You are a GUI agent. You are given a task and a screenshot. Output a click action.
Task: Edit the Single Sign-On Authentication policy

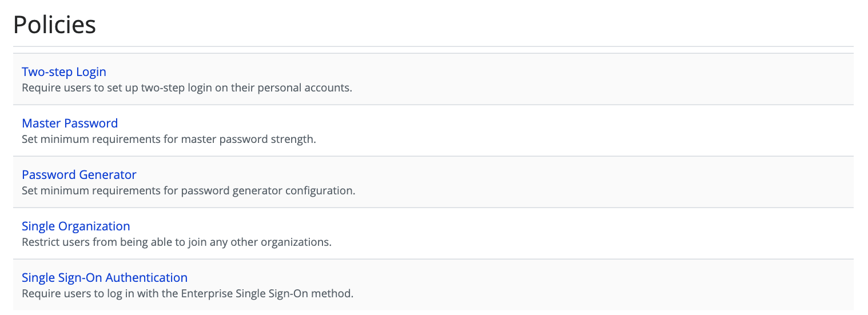coord(105,278)
